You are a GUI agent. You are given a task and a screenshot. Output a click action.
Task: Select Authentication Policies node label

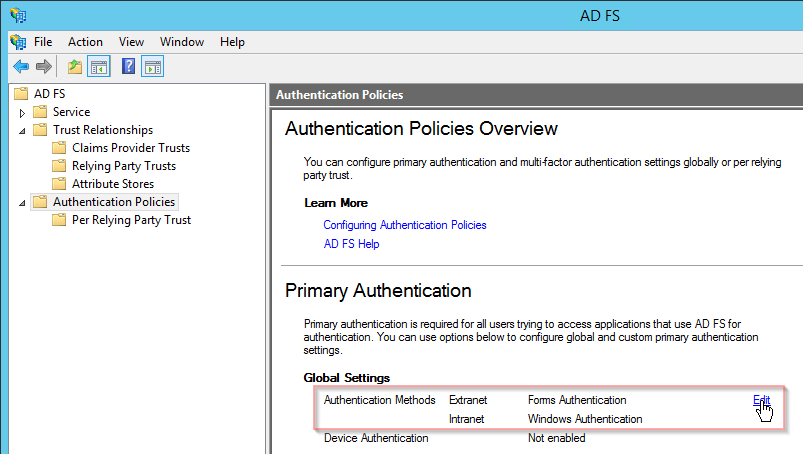pos(114,202)
